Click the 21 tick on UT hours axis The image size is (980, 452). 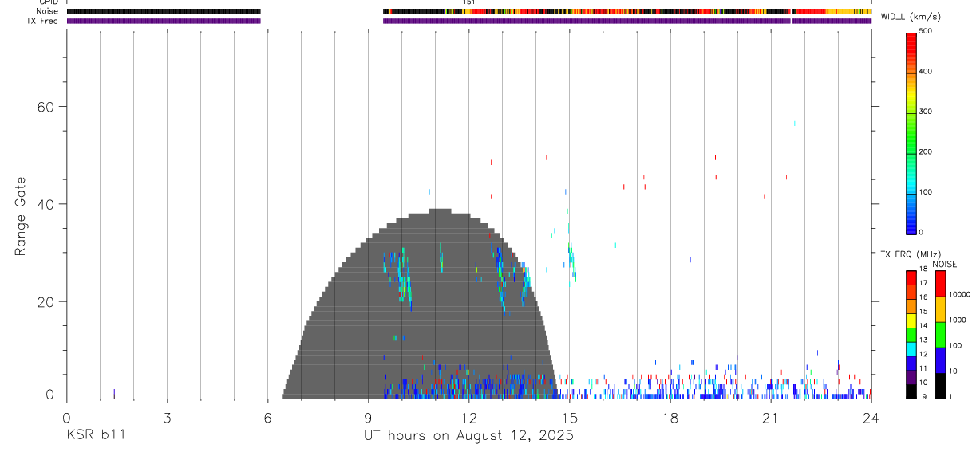[x=771, y=417]
